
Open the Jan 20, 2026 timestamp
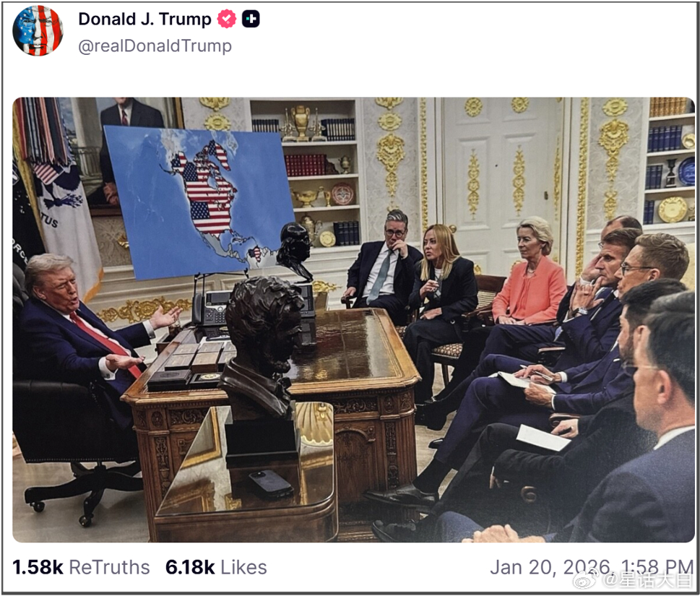click(x=592, y=567)
